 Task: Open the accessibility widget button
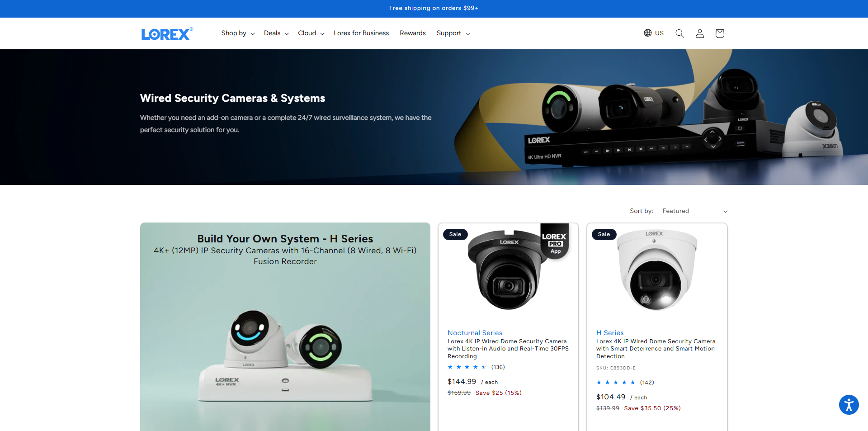849,405
